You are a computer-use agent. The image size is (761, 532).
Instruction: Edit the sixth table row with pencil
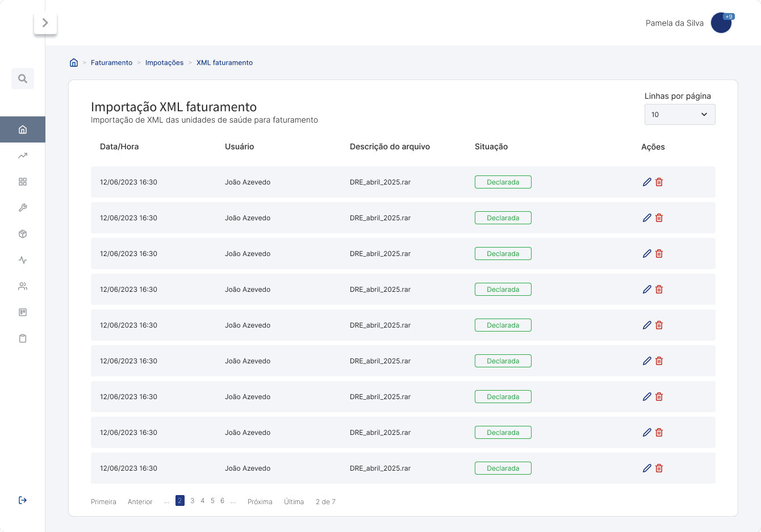click(647, 361)
